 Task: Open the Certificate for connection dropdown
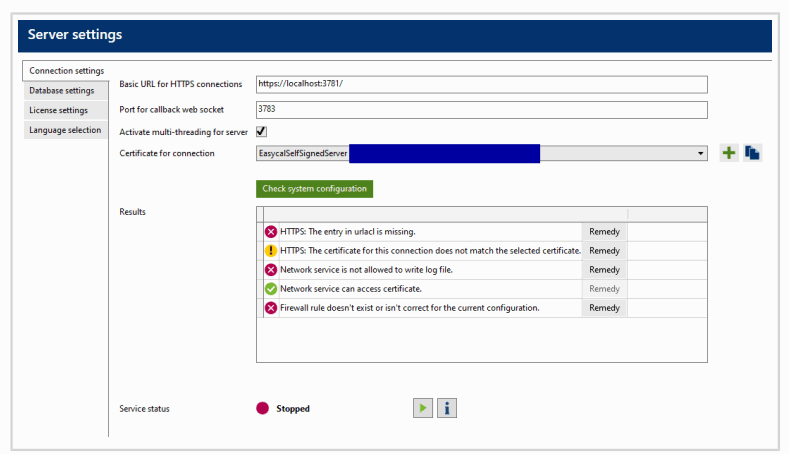coord(700,153)
